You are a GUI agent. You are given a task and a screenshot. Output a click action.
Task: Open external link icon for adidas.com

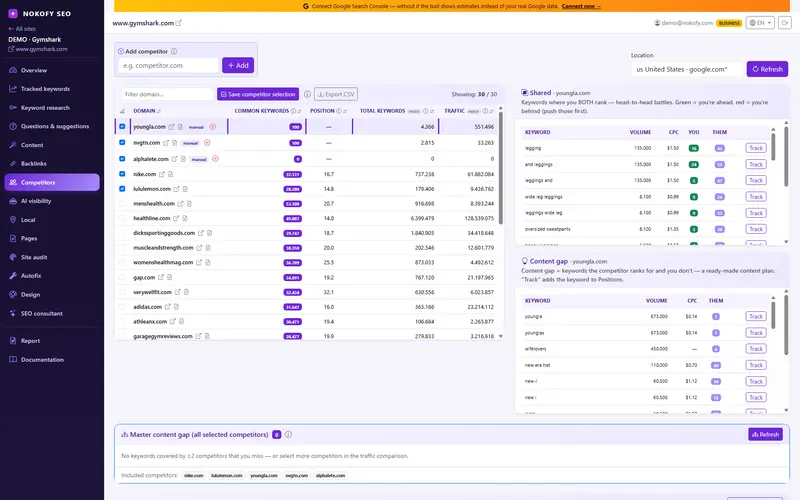[x=167, y=307]
